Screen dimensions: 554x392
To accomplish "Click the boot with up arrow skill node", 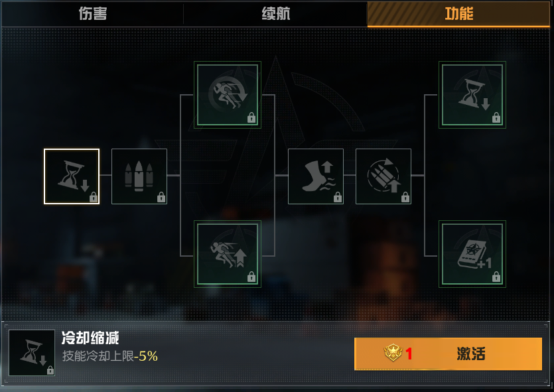I will pyautogui.click(x=316, y=176).
